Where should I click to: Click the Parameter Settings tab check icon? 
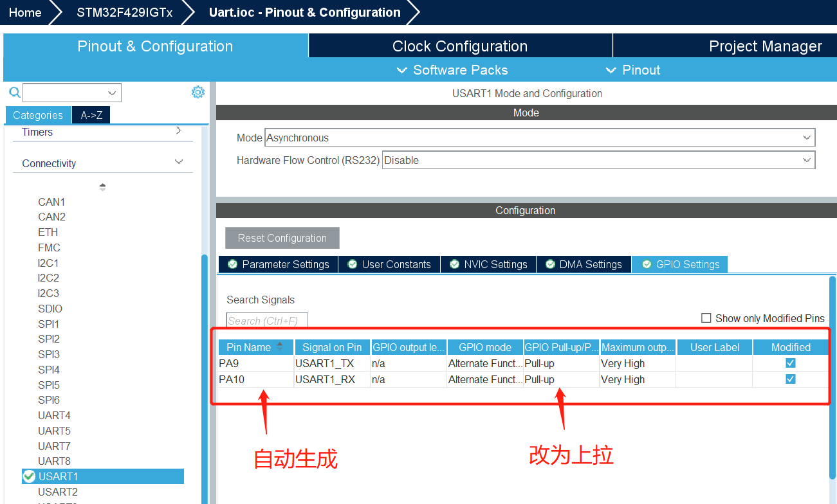[x=232, y=264]
